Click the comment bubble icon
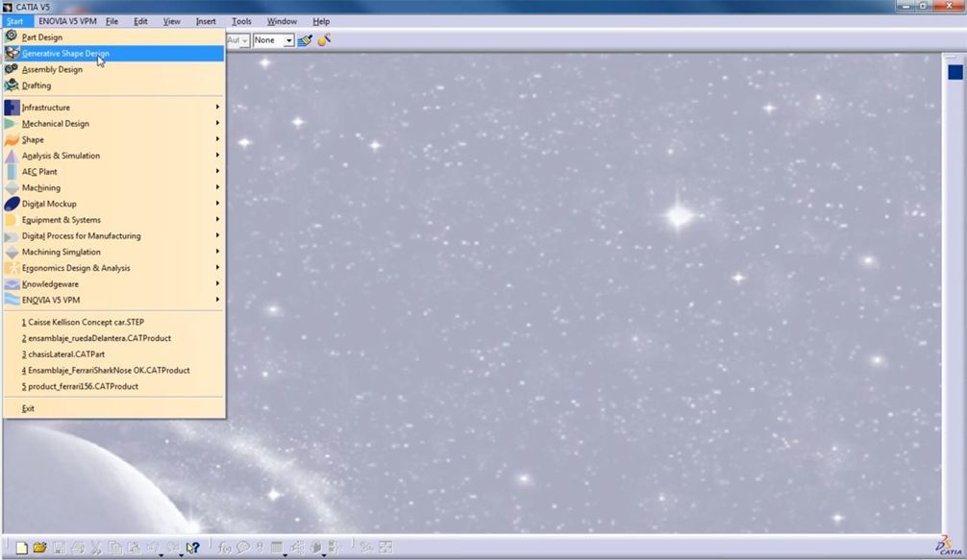Image resolution: width=967 pixels, height=560 pixels. click(243, 548)
